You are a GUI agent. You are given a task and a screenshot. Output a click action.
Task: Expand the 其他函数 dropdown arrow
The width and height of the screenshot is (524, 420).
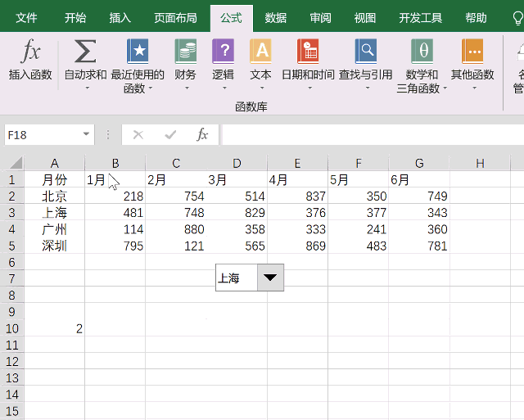click(474, 88)
